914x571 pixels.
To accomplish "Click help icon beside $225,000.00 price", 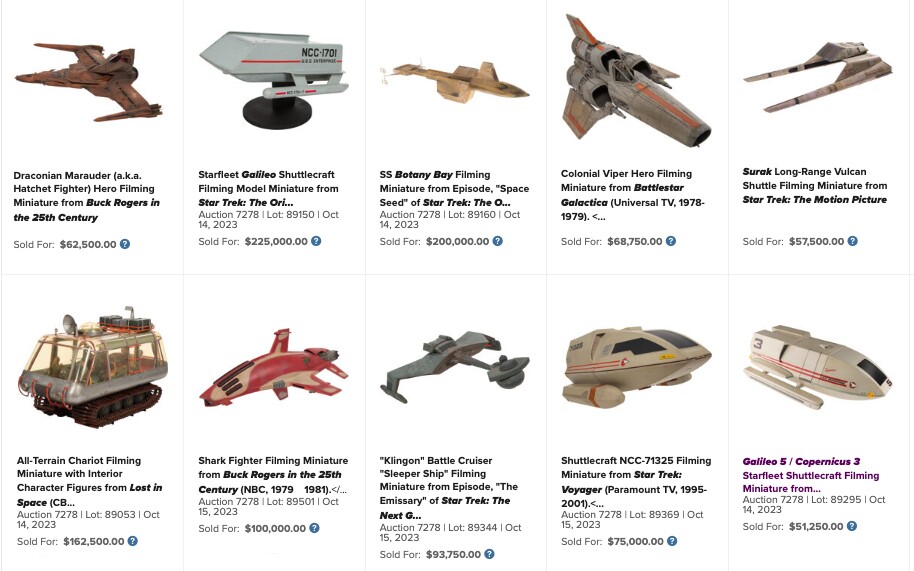I will click(316, 241).
